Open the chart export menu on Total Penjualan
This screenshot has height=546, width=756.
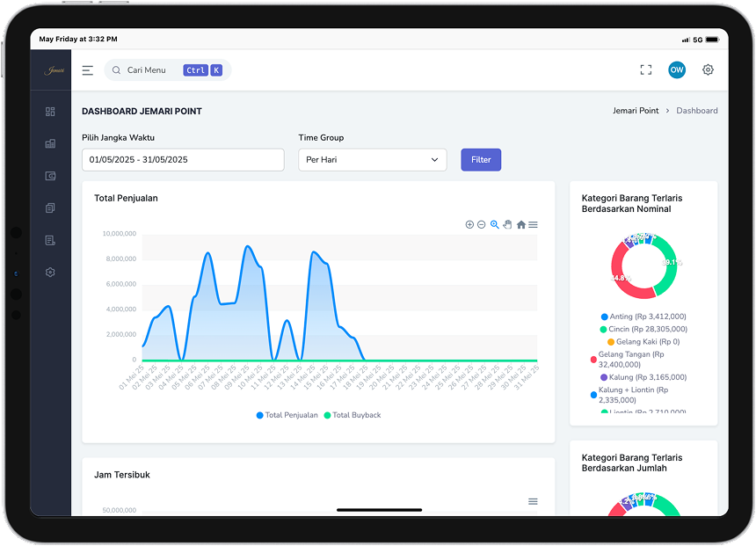click(x=533, y=224)
